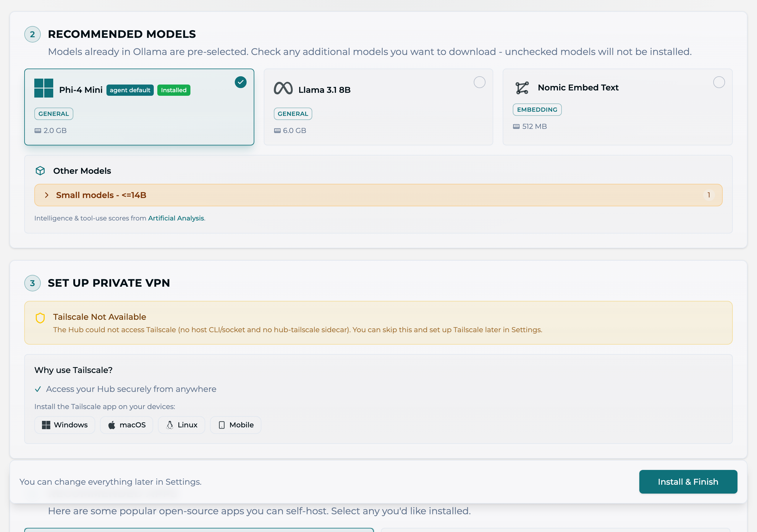Click the 6.0 GB size text

coord(295,131)
